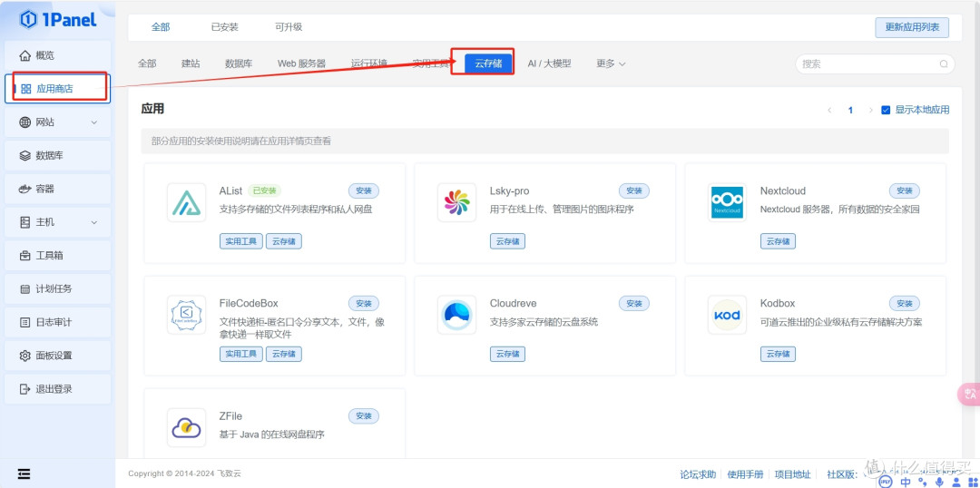Screen dimensions: 980x488
Task: Select the 建站 category filter
Action: (191, 63)
